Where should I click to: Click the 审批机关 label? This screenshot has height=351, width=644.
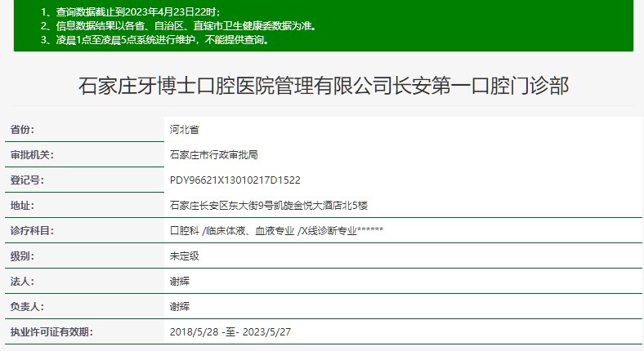(x=32, y=155)
